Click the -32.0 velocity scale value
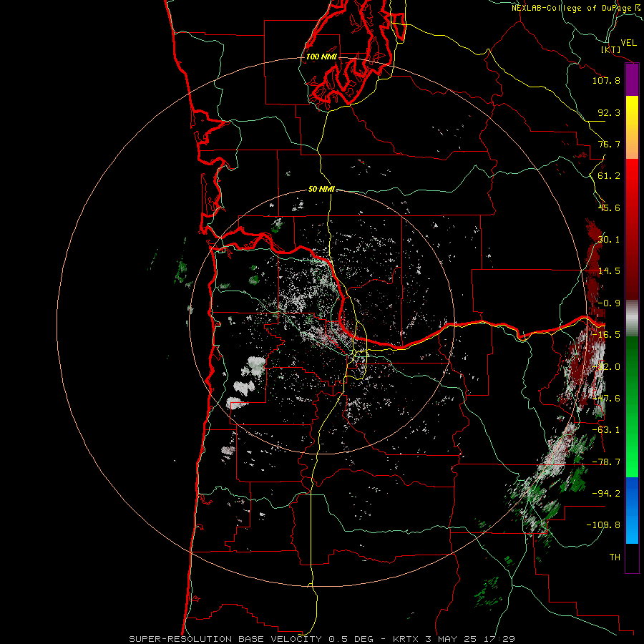Viewport: 644px width, 644px height. [606, 367]
